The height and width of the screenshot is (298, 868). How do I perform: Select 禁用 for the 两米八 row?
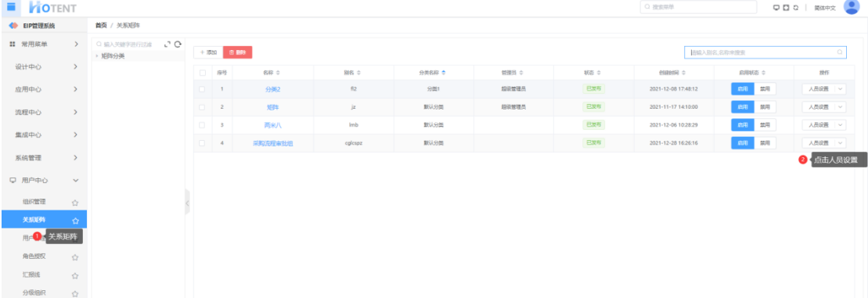click(765, 125)
